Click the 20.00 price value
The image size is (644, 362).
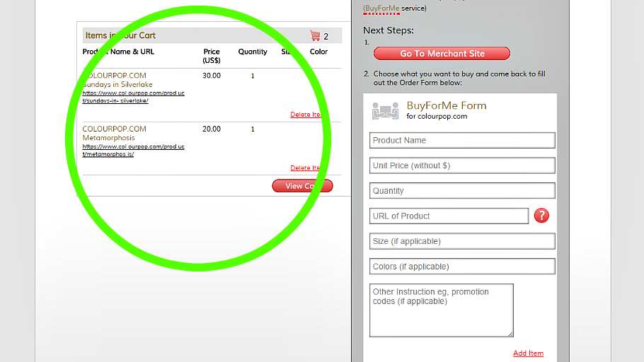[x=212, y=129]
